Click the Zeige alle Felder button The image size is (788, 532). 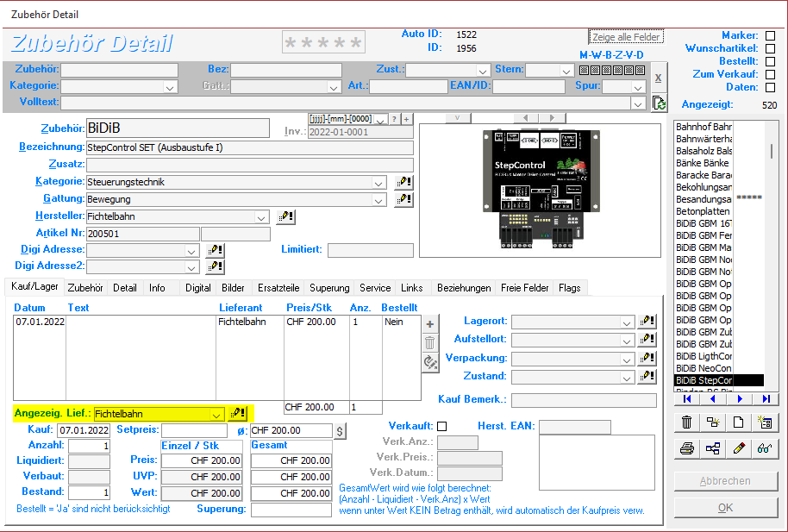(x=626, y=37)
